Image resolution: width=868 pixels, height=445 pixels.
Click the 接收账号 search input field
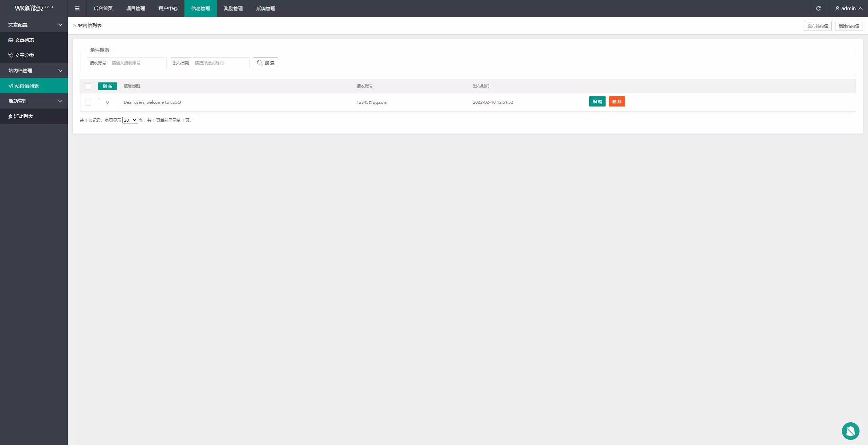pos(137,63)
